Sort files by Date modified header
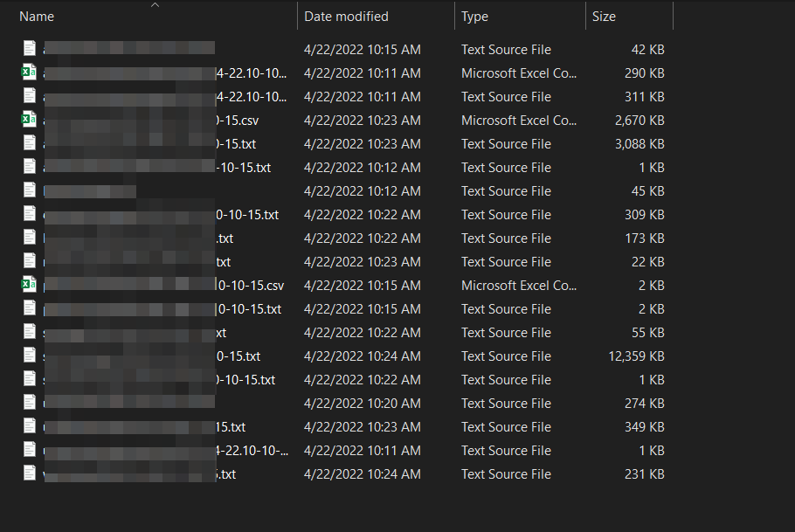This screenshot has height=532, width=795. pos(346,17)
